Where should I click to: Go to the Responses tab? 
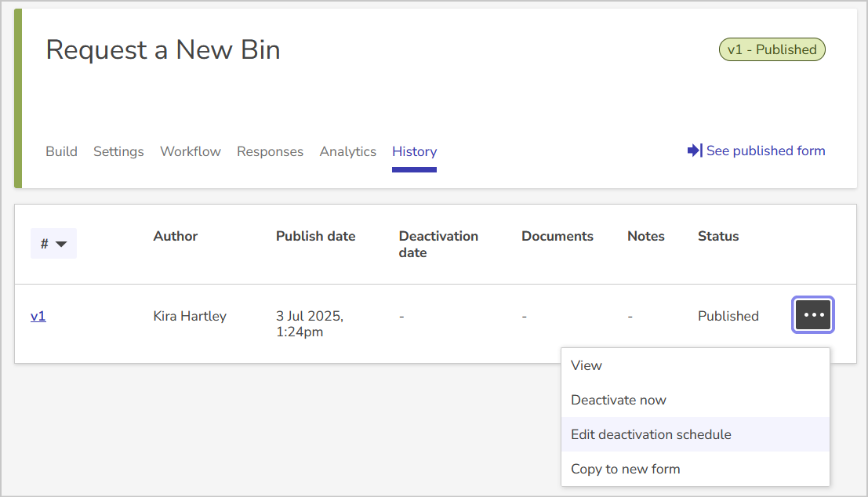[x=271, y=151]
